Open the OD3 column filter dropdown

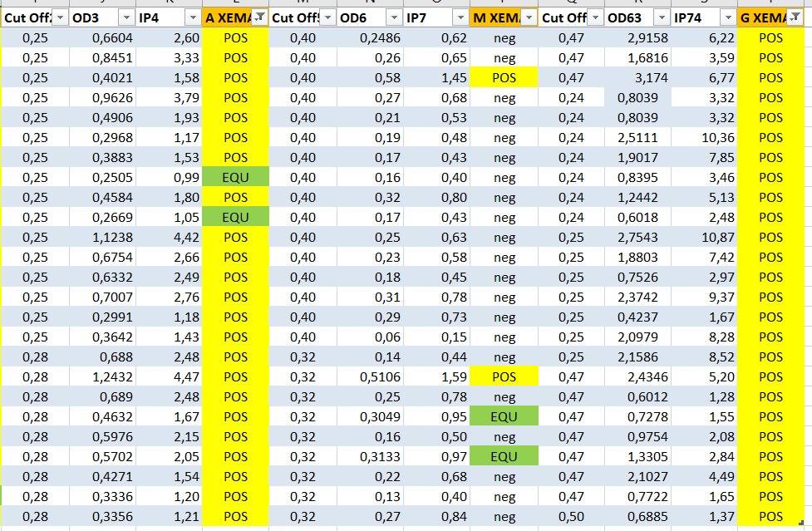[x=125, y=17]
